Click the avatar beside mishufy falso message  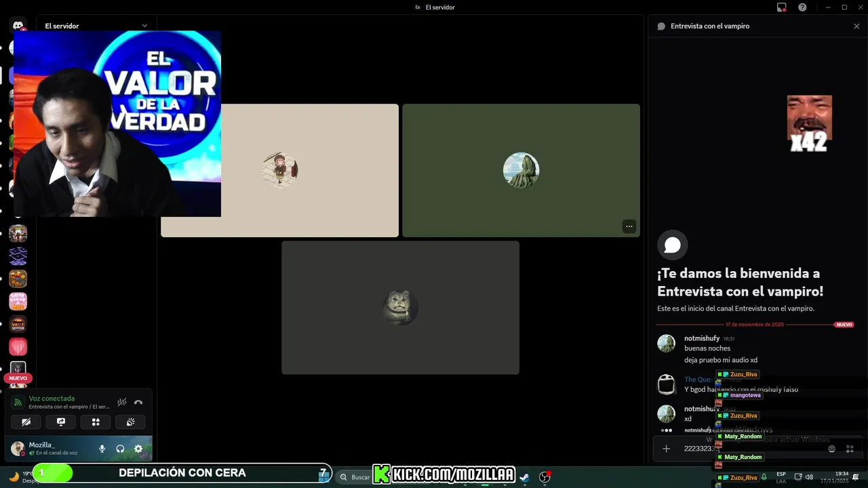[667, 384]
